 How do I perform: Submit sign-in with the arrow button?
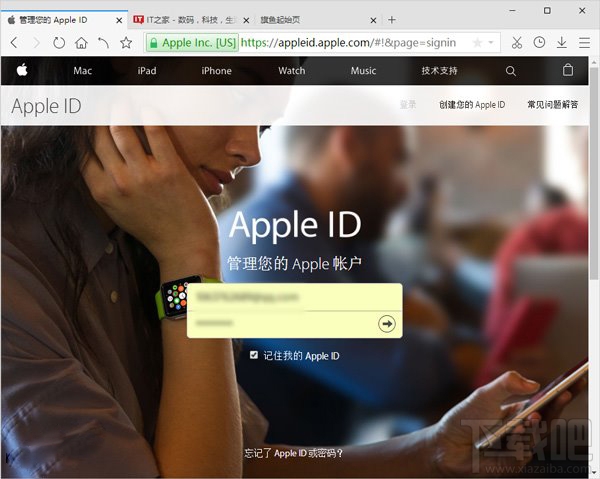click(x=387, y=324)
